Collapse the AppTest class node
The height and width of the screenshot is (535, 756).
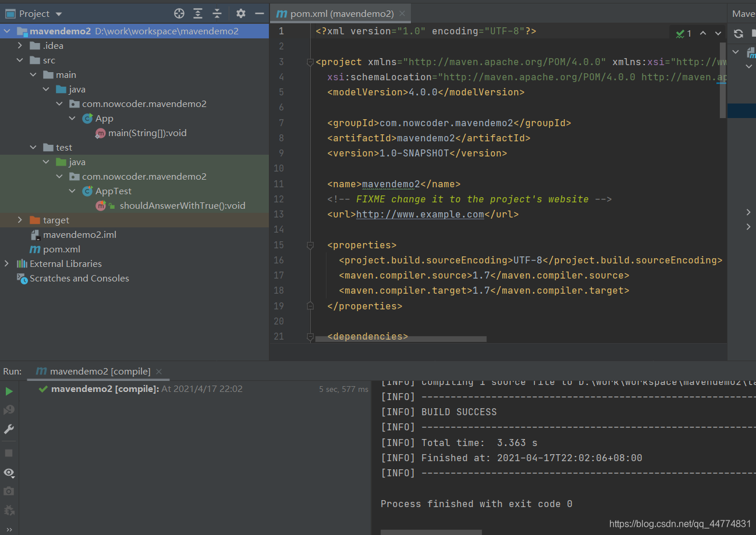(72, 191)
